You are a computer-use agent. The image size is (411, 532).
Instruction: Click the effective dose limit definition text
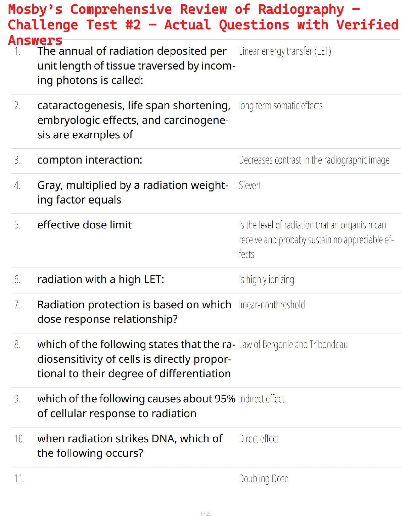tap(316, 239)
